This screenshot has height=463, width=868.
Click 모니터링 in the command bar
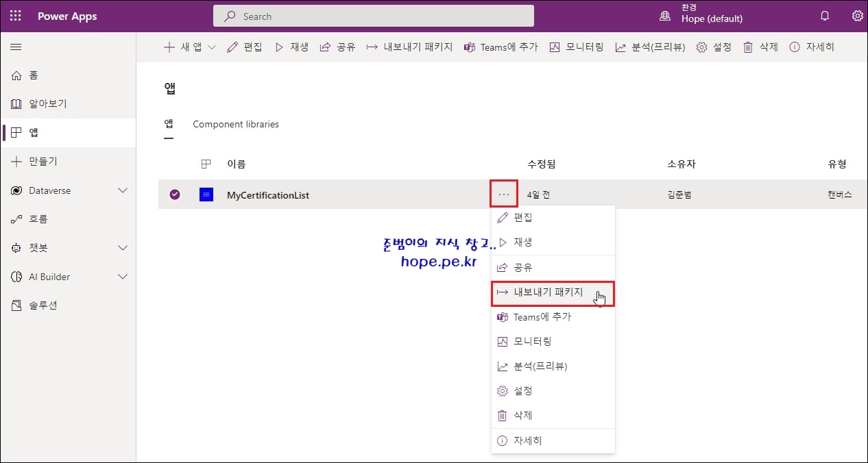point(577,47)
